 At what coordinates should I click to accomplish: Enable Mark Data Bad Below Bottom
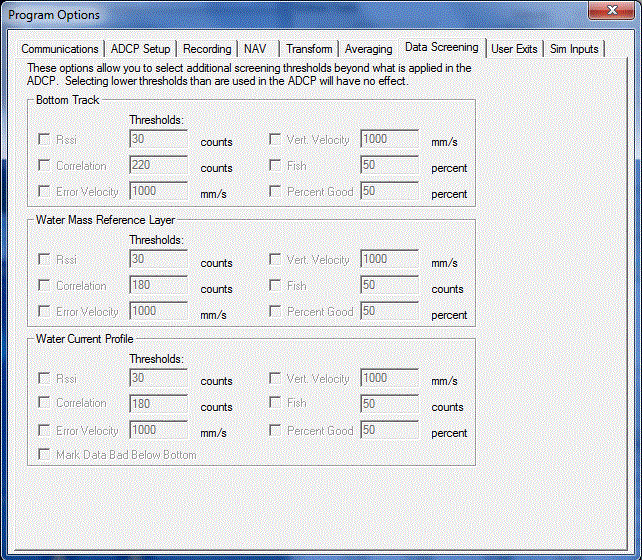click(44, 455)
